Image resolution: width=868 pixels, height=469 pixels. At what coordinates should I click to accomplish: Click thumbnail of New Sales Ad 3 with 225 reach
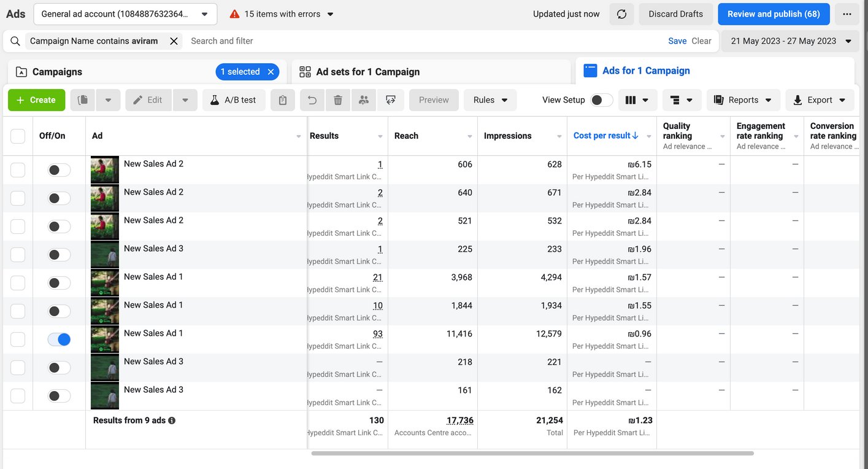tap(105, 255)
